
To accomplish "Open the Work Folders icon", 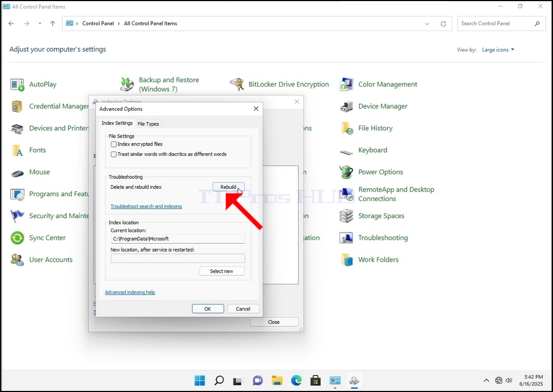I will pos(346,260).
